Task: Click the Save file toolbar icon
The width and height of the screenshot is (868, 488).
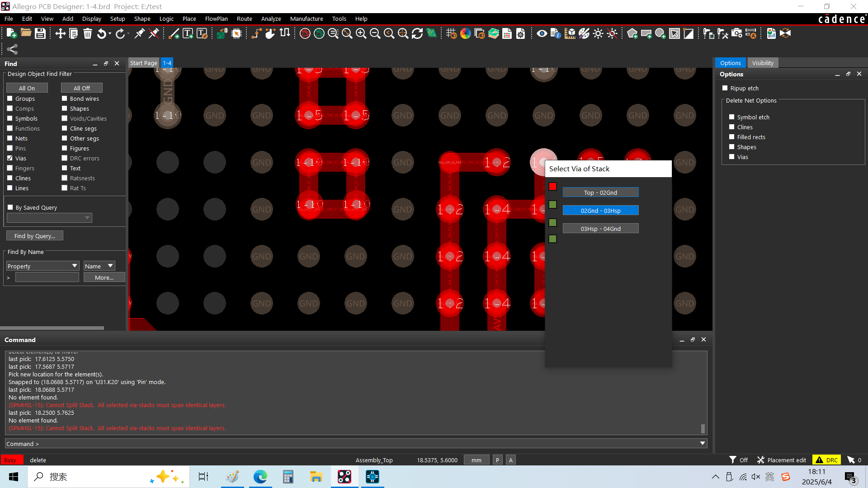Action: pos(40,33)
